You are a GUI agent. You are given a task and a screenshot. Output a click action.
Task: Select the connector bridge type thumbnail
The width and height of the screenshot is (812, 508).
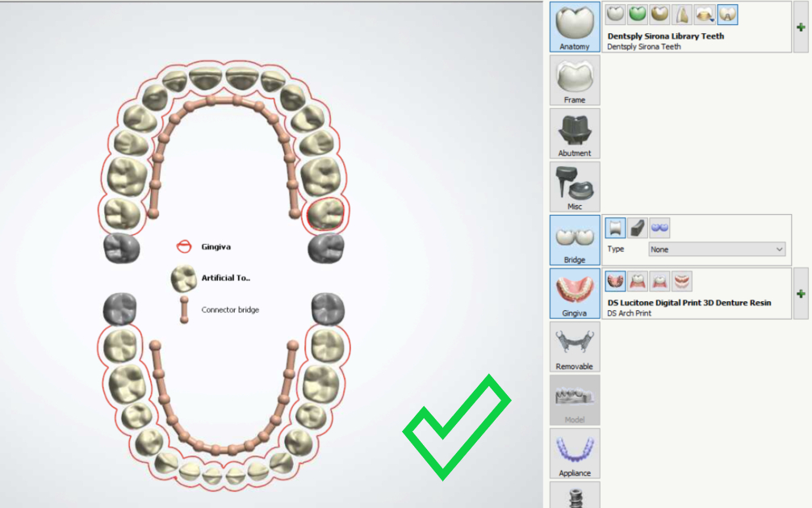(x=615, y=229)
